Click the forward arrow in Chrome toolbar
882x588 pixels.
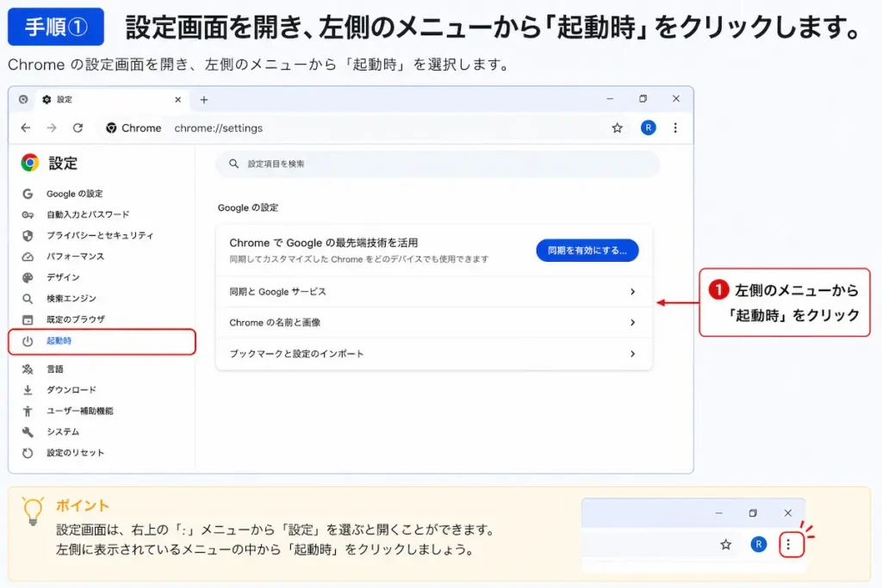point(52,128)
